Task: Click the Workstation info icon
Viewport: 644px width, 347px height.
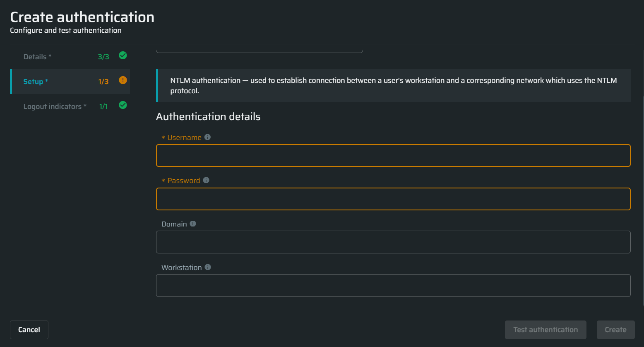Action: [208, 267]
